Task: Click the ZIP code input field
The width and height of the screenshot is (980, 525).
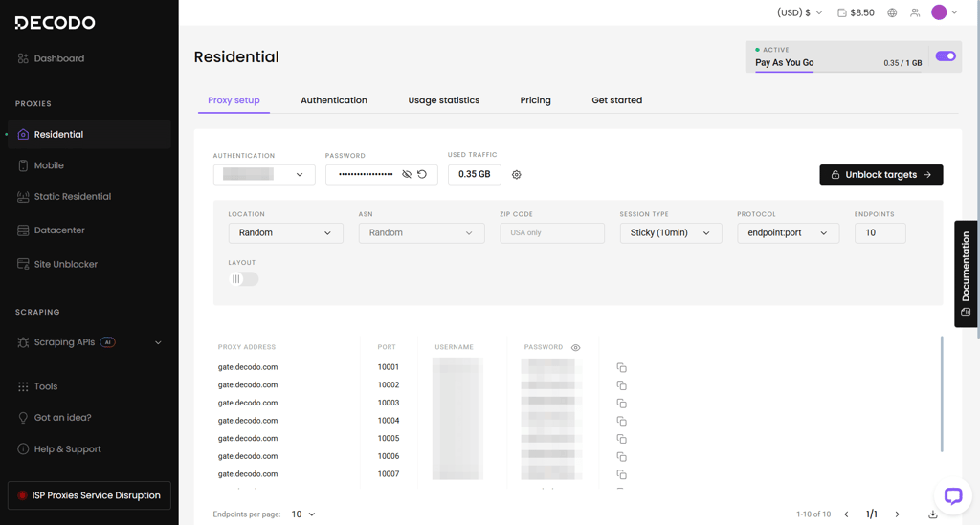Action: pyautogui.click(x=552, y=232)
